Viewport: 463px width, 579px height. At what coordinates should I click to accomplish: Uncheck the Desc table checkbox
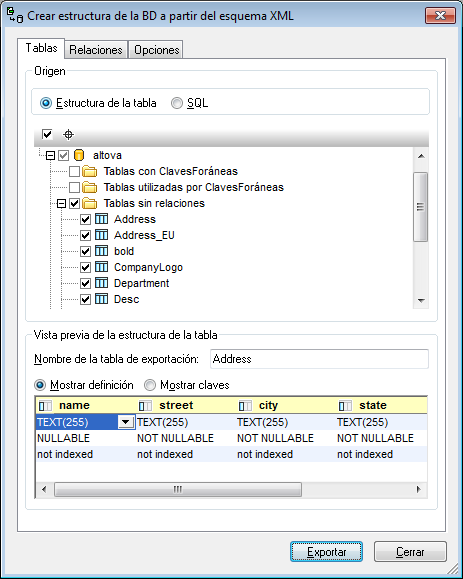point(85,299)
